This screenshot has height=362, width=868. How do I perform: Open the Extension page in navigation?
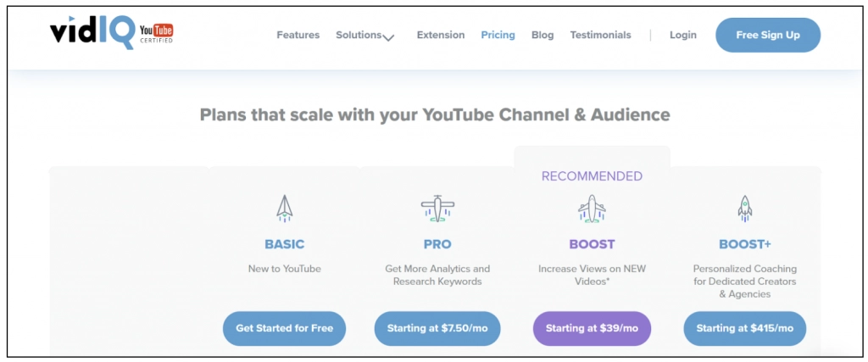[x=440, y=36]
